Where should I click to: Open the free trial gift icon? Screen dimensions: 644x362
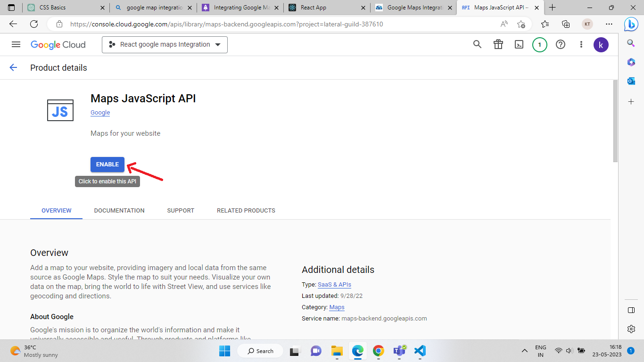pos(498,44)
